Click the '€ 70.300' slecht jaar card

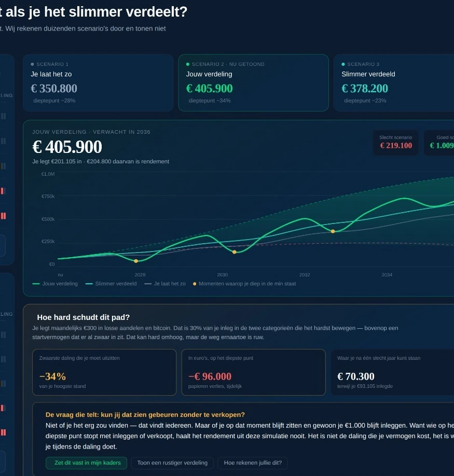click(392, 372)
